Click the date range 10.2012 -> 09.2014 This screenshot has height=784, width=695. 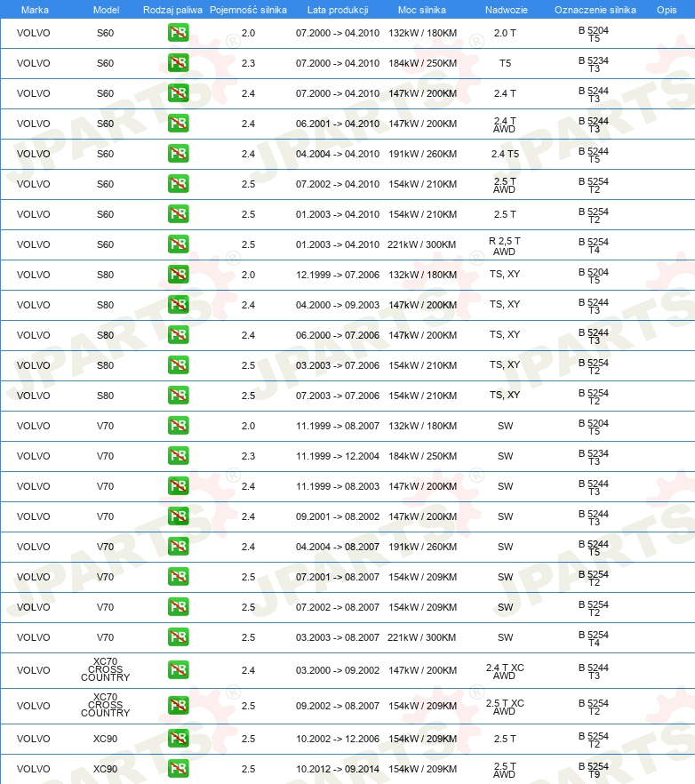pos(338,770)
